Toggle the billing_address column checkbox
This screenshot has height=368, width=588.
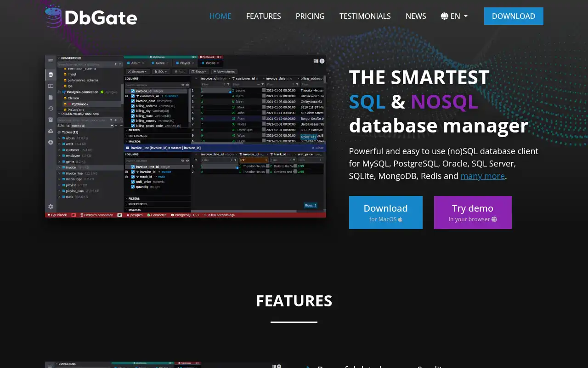point(133,106)
